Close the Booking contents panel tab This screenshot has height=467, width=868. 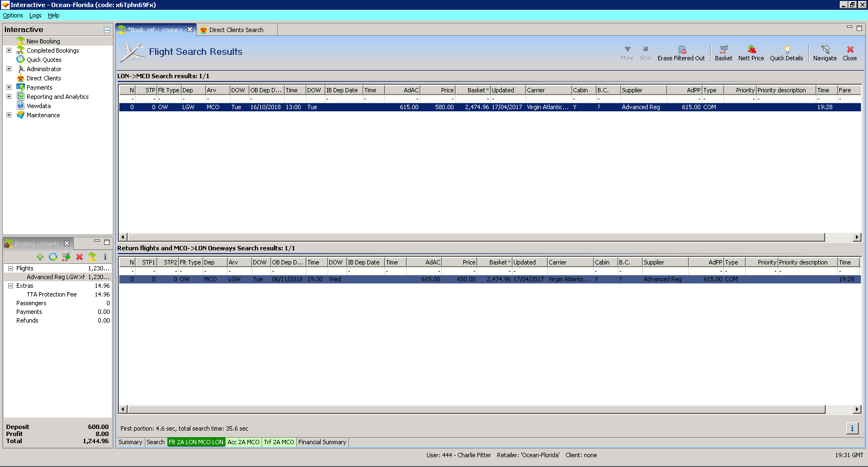pyautogui.click(x=67, y=243)
